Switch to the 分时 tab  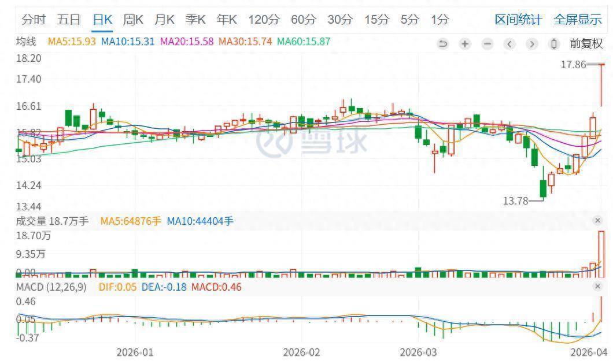pos(34,20)
